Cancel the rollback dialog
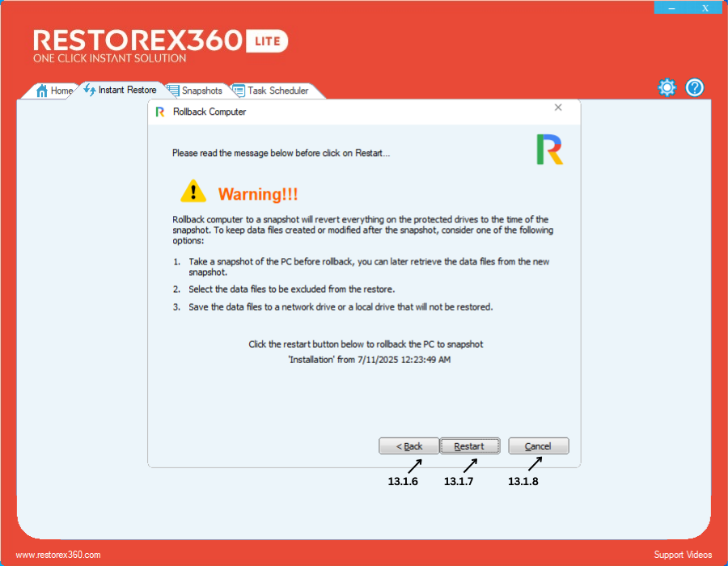This screenshot has width=728, height=566. [538, 446]
